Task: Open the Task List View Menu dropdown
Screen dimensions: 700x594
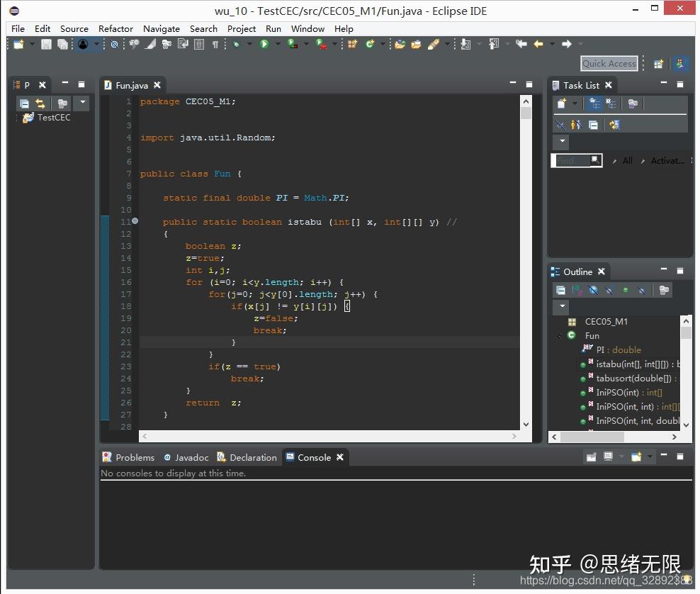Action: [x=562, y=141]
